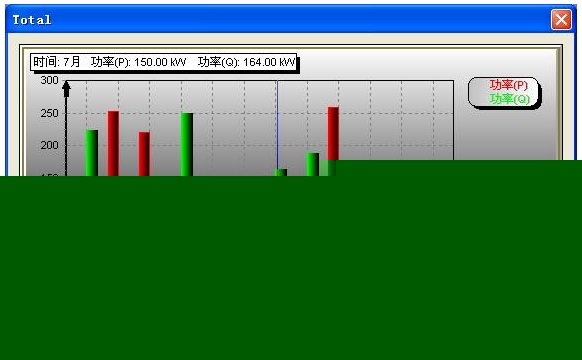The image size is (582, 360).
Task: Select the short green bar at the blue cursor line
Action: 282,172
